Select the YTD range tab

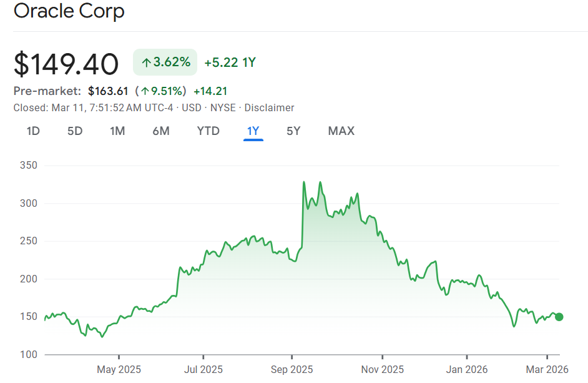(208, 131)
